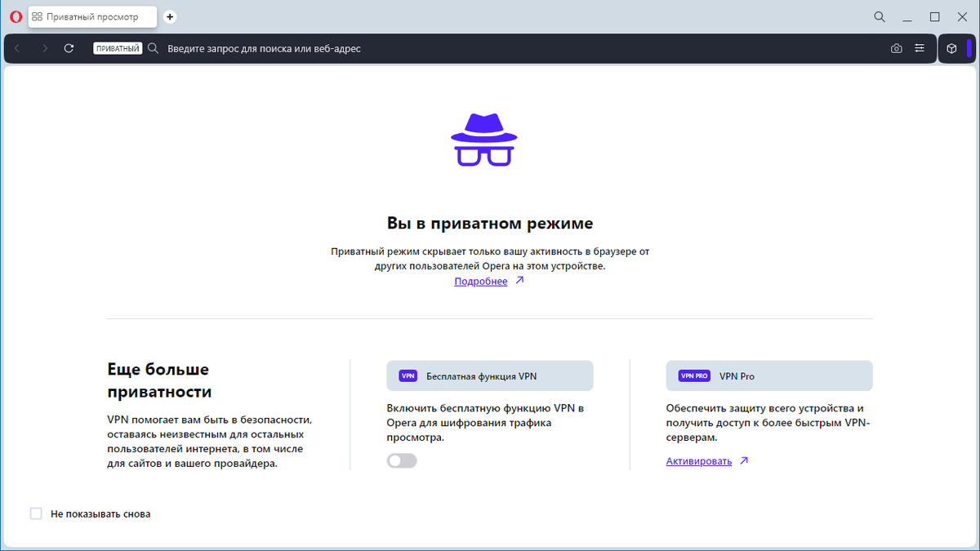Open search with the magnifier icon

879,16
